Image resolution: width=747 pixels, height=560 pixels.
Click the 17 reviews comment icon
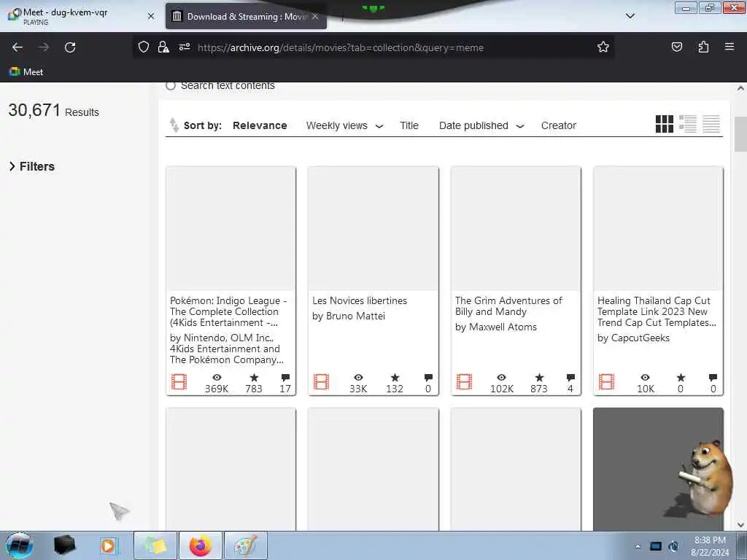(x=285, y=378)
